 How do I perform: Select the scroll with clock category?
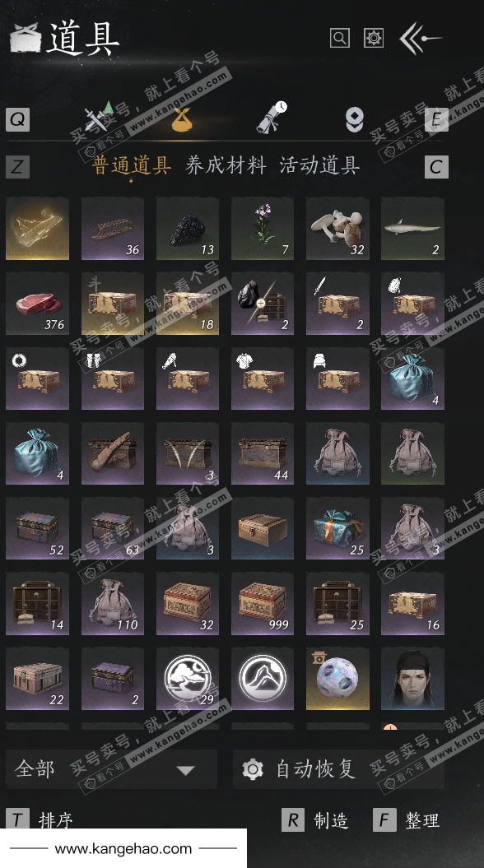pos(272,118)
